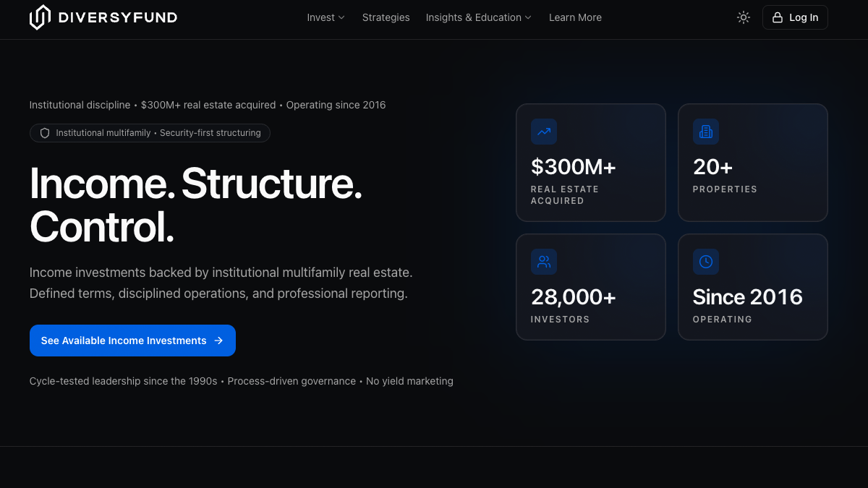Expand the Invest dropdown menu
Viewport: 868px width, 488px height.
tap(325, 17)
